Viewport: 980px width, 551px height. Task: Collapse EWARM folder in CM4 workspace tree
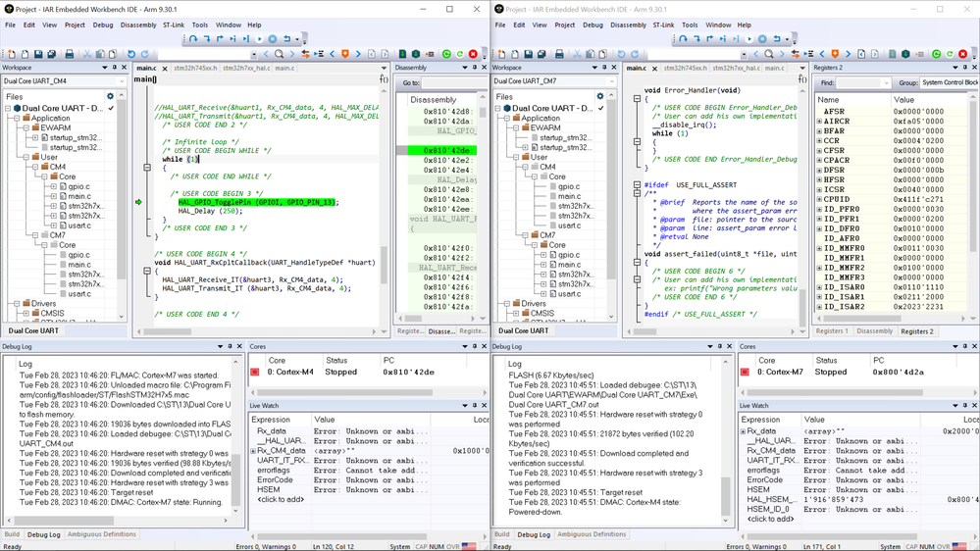coord(26,127)
